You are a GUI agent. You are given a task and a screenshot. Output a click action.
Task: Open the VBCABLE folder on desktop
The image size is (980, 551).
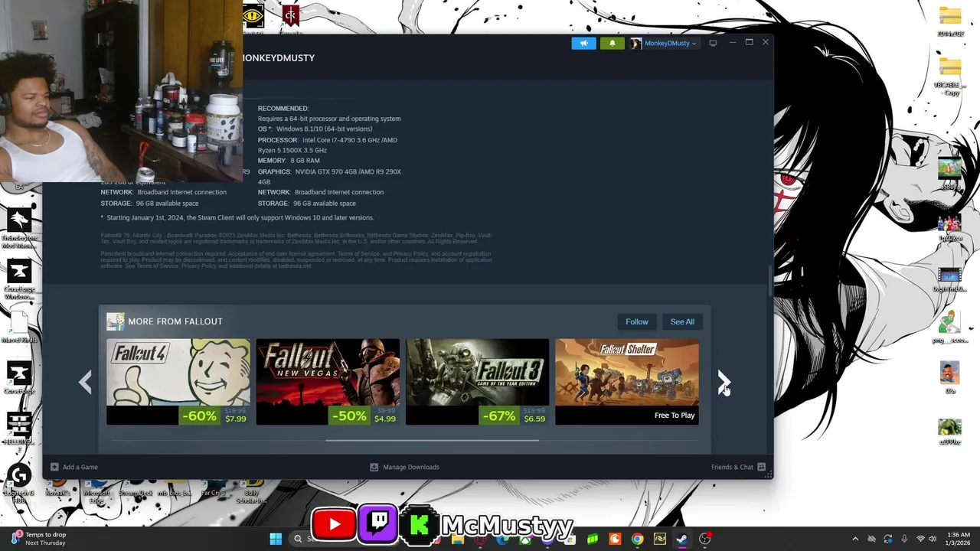click(949, 75)
